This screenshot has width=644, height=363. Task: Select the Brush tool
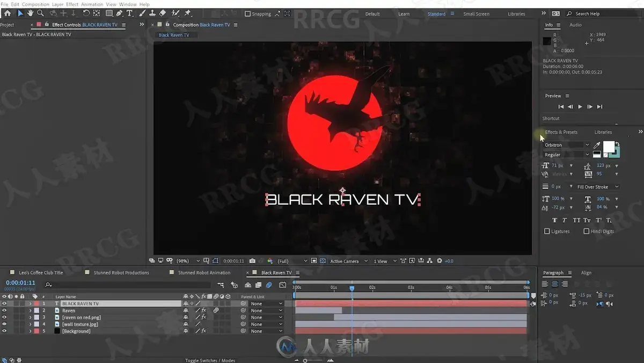point(142,13)
